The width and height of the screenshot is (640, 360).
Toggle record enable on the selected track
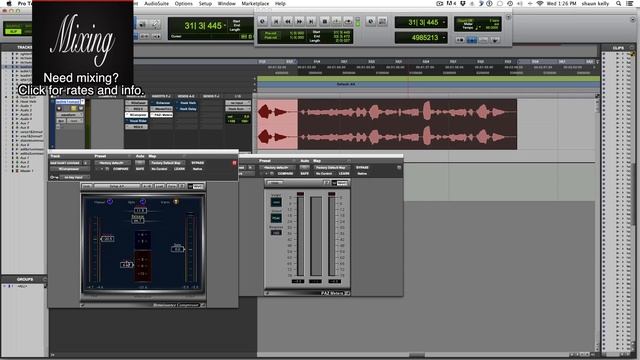pos(59,109)
